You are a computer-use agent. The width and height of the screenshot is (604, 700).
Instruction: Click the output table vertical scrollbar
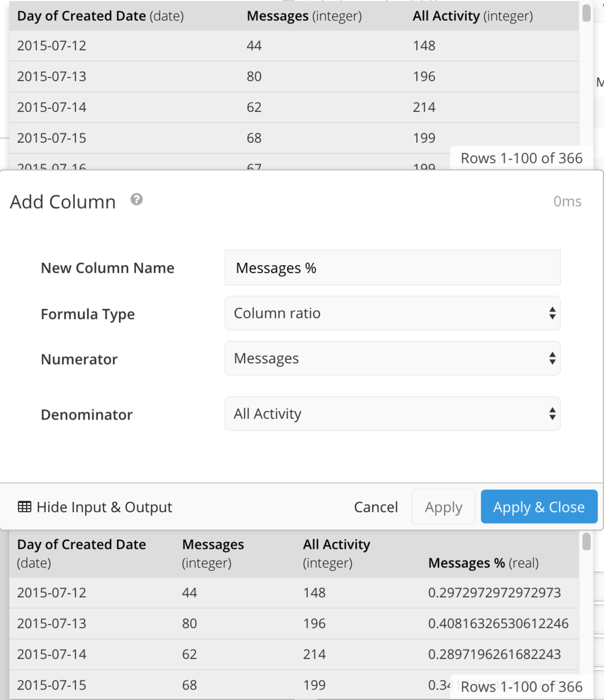coord(586,542)
